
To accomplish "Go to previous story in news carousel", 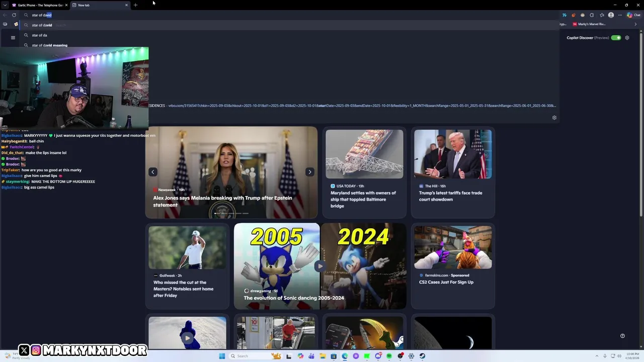I will [153, 172].
